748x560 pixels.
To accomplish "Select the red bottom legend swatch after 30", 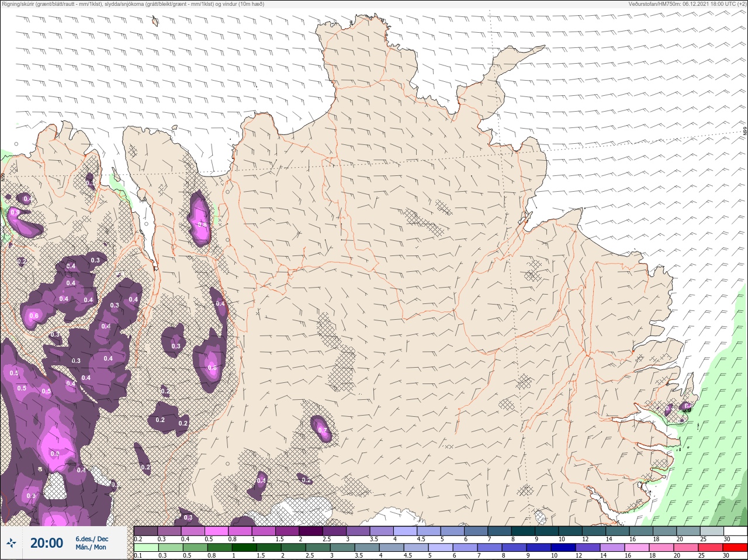I will coord(735,548).
